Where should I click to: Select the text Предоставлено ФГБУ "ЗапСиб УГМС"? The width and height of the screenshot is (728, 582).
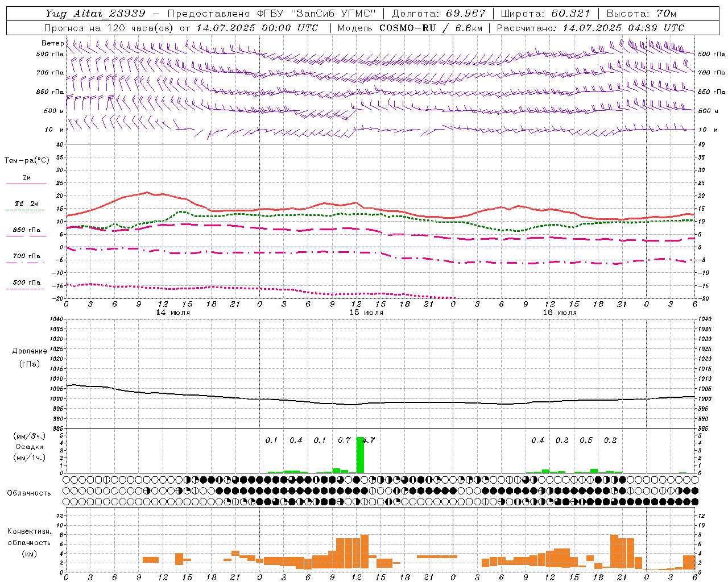click(x=272, y=14)
